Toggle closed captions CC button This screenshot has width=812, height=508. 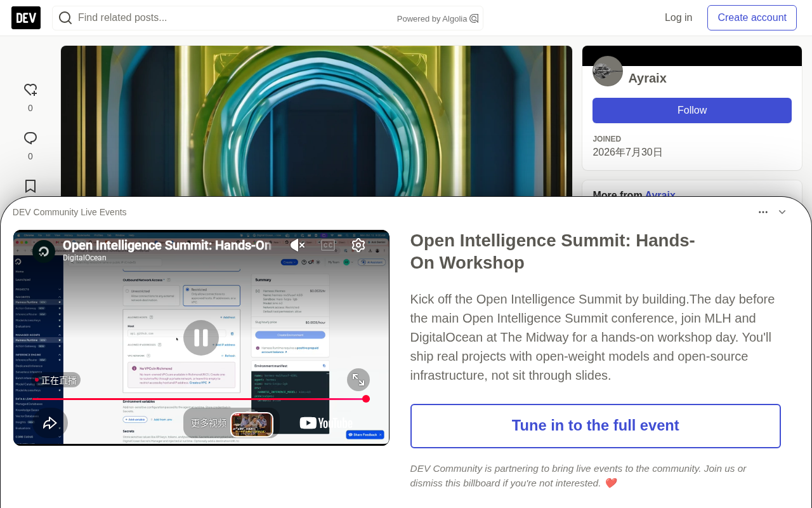[328, 245]
